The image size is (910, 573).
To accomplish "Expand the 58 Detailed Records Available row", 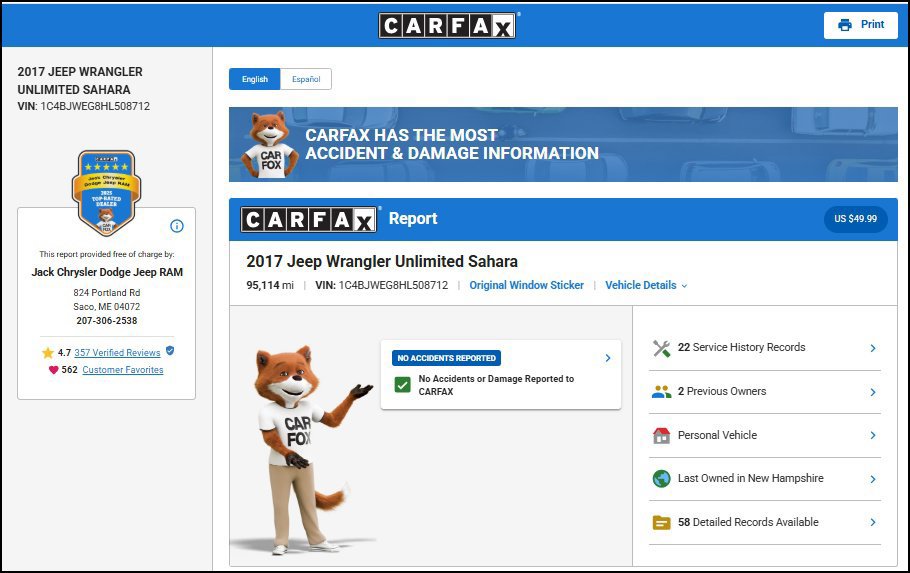I will click(x=765, y=522).
